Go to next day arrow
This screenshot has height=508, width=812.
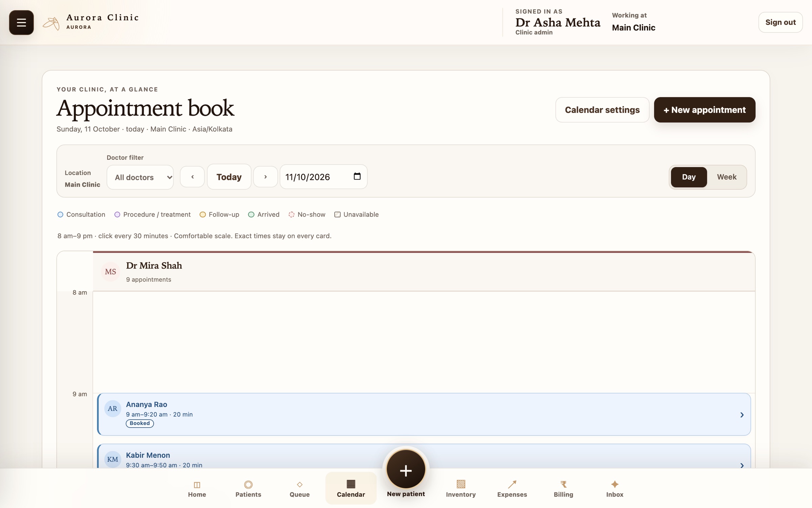(x=266, y=177)
